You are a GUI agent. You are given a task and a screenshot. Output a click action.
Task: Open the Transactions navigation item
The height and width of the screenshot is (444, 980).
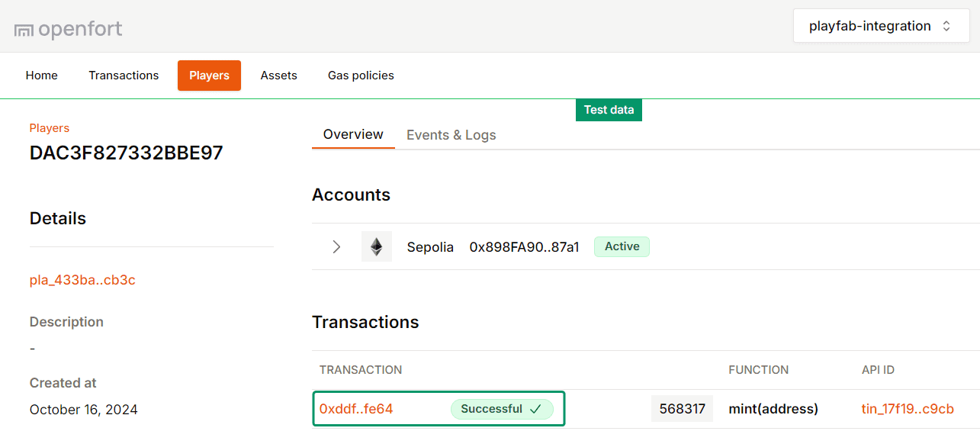124,75
